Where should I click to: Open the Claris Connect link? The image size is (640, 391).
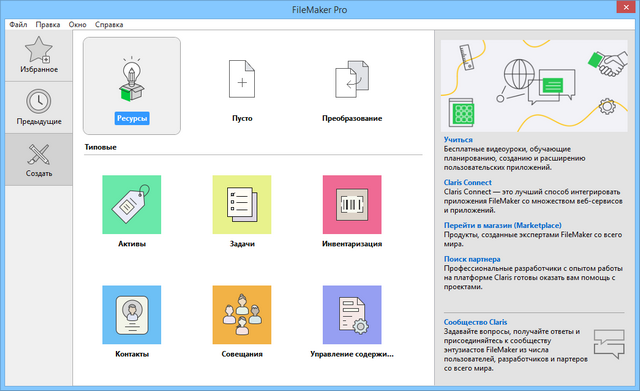click(468, 182)
